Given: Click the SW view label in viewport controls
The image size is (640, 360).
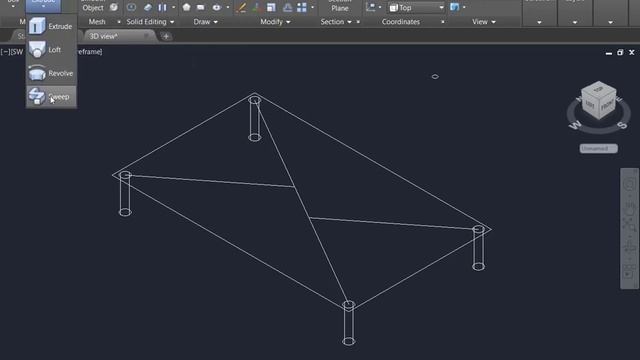Looking at the screenshot, I should click(x=16, y=52).
